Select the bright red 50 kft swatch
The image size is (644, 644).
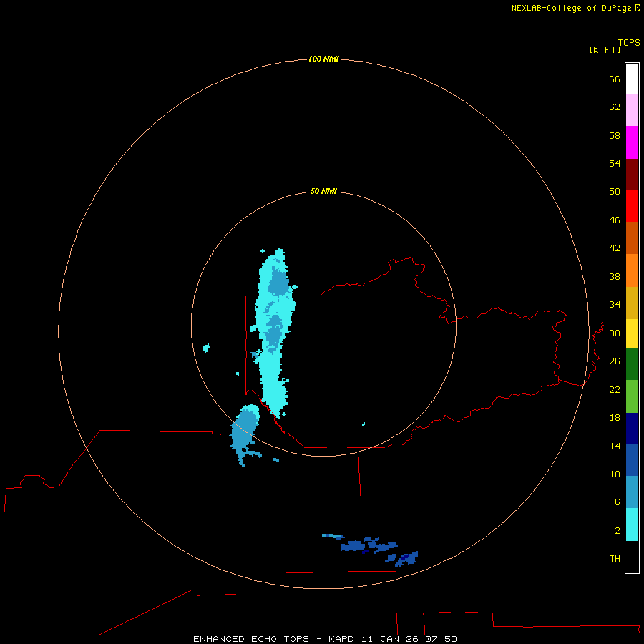[632, 206]
